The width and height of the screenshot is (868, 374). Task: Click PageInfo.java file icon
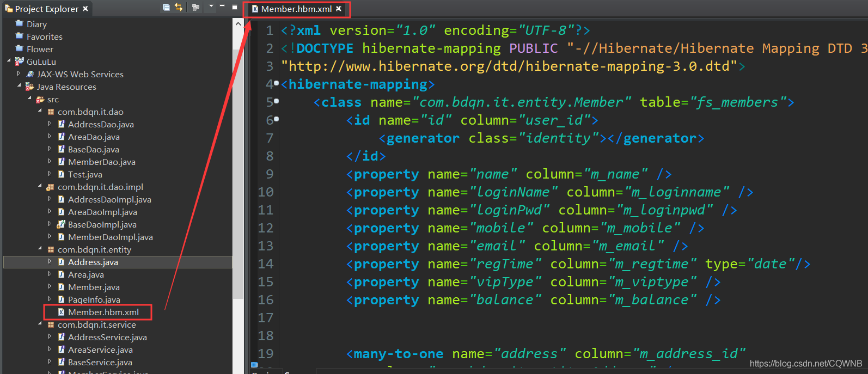(x=61, y=299)
